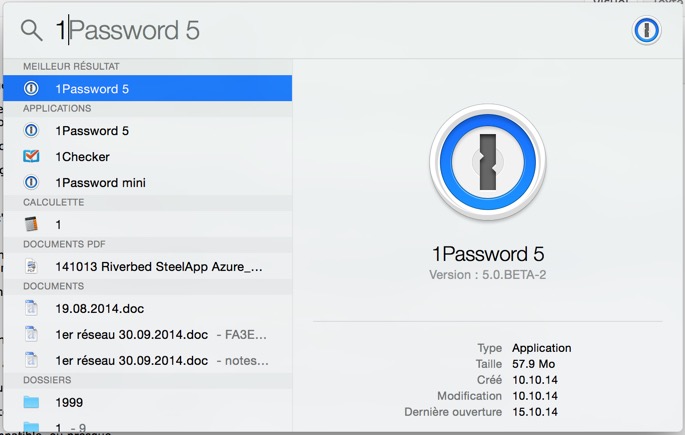Click the CALCULETTE section header
The image size is (685, 435).
click(54, 202)
